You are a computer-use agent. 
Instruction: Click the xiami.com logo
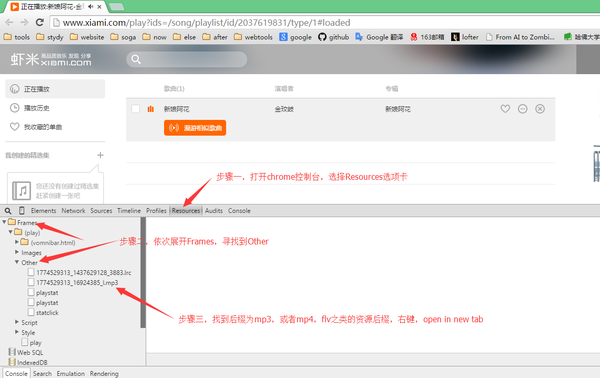click(51, 59)
